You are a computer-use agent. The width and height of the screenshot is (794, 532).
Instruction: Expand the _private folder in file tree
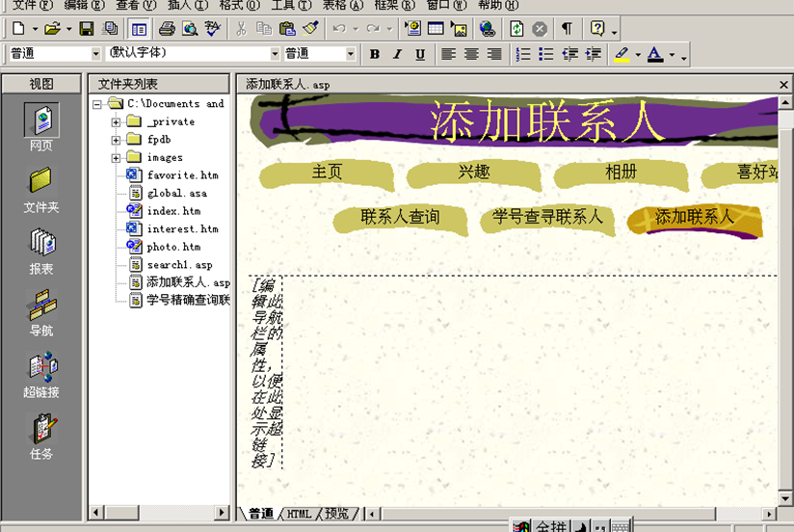coord(116,122)
